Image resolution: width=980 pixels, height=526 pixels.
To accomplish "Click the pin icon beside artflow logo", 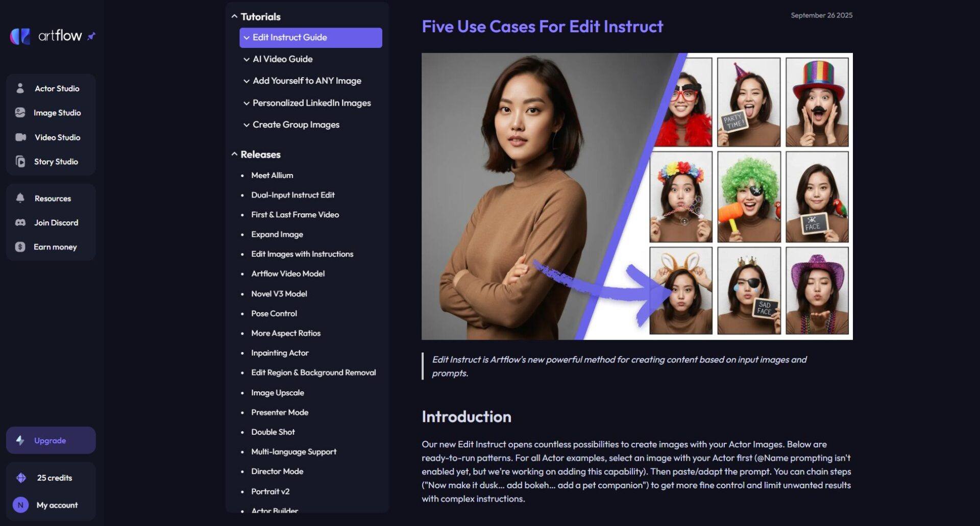I will (x=91, y=36).
